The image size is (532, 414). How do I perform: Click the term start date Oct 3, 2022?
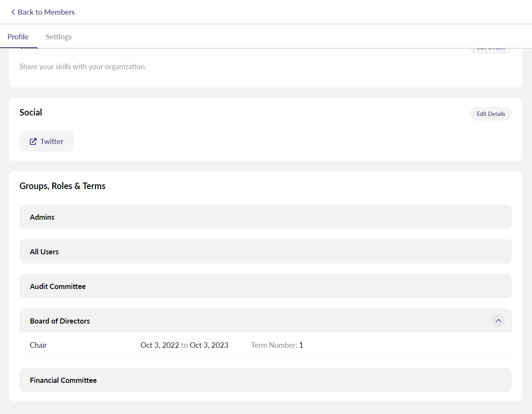159,345
